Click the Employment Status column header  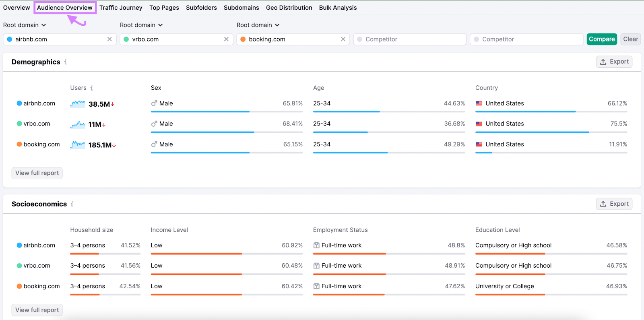[x=341, y=230]
